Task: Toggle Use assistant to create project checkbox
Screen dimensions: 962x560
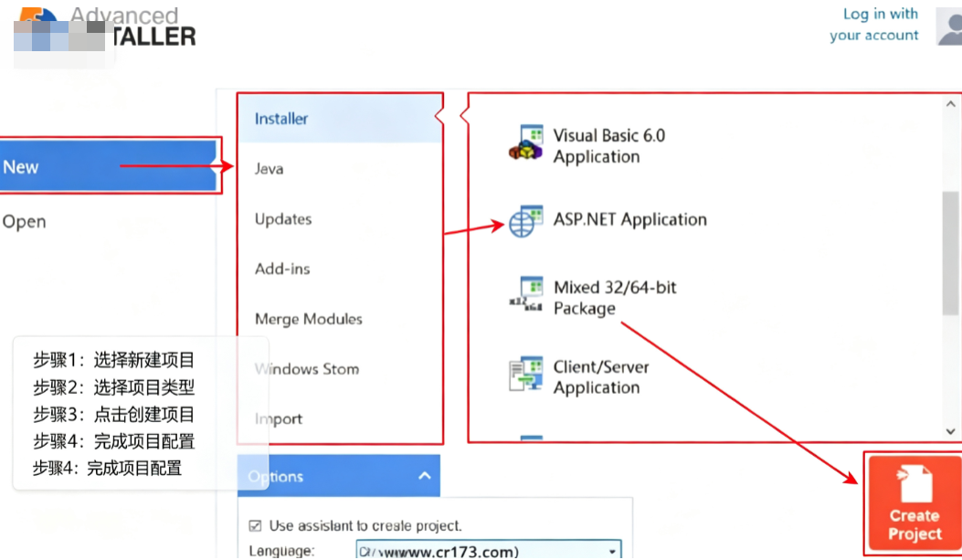Action: click(255, 525)
